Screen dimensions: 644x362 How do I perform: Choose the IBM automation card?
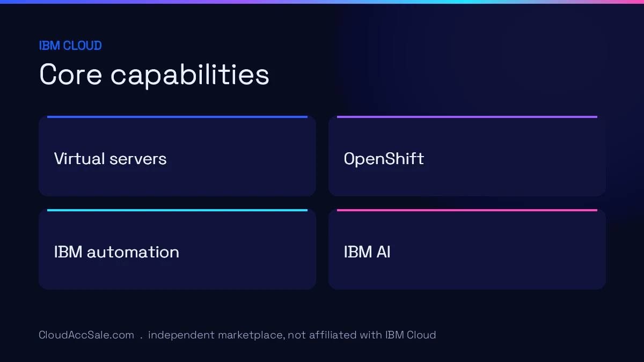pos(177,249)
